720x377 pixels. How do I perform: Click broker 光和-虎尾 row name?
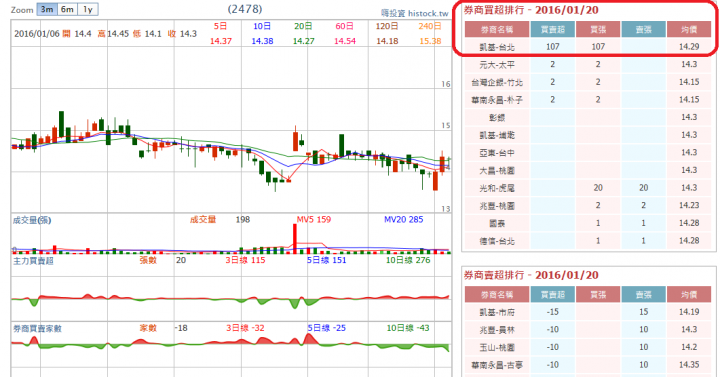pyautogui.click(x=497, y=188)
